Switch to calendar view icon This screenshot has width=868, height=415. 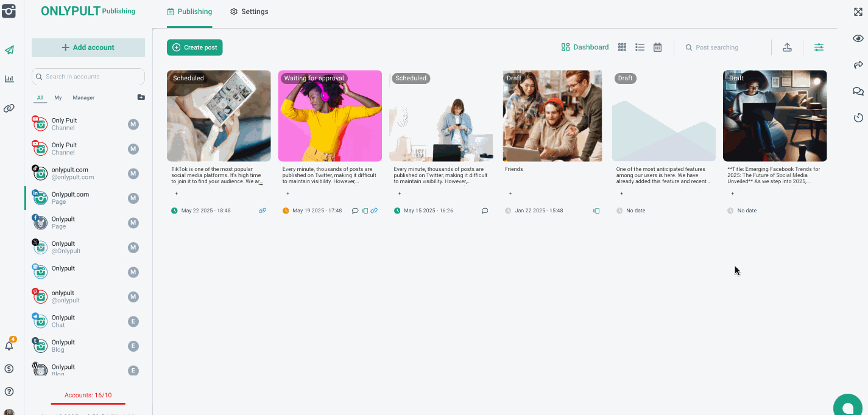pyautogui.click(x=657, y=47)
